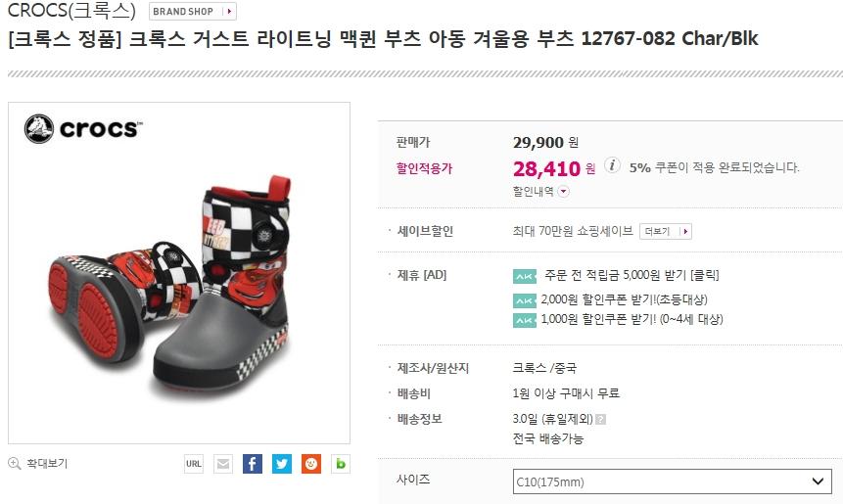
Task: Click the delivery info question mark icon
Action: [600, 419]
